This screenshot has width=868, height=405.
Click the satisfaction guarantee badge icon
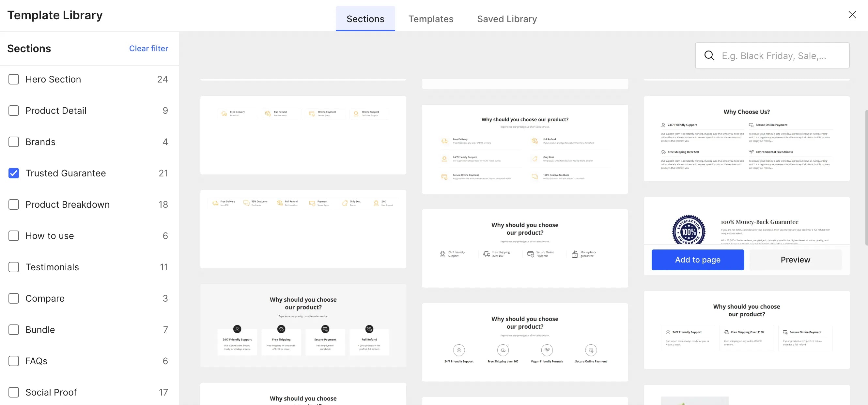[x=689, y=230]
